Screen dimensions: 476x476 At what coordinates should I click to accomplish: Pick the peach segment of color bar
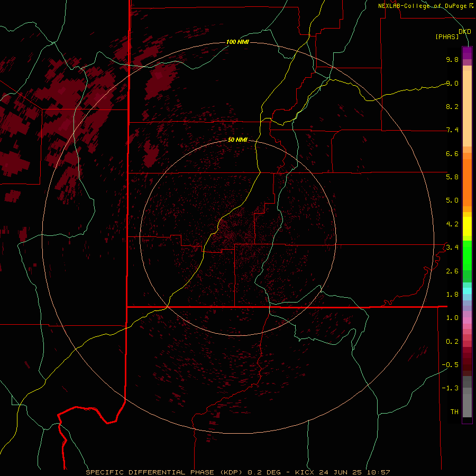(x=467, y=108)
